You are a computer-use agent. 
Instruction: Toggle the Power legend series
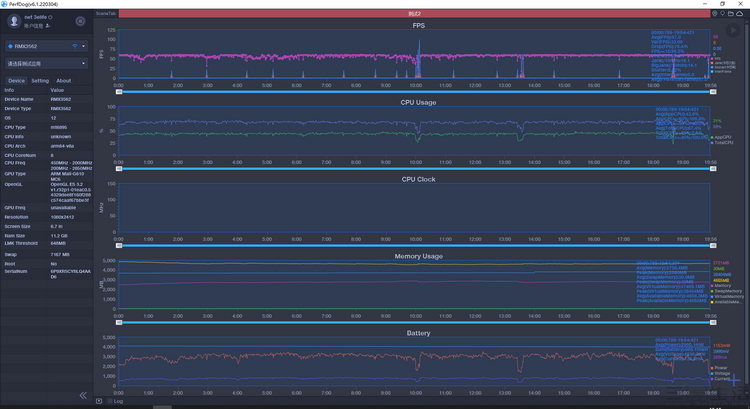pos(719,368)
